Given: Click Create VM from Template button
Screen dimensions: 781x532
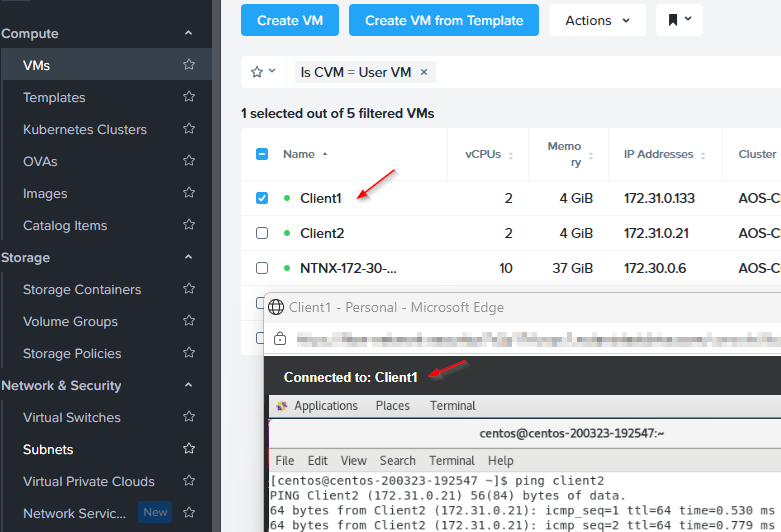Looking at the screenshot, I should point(444,20).
